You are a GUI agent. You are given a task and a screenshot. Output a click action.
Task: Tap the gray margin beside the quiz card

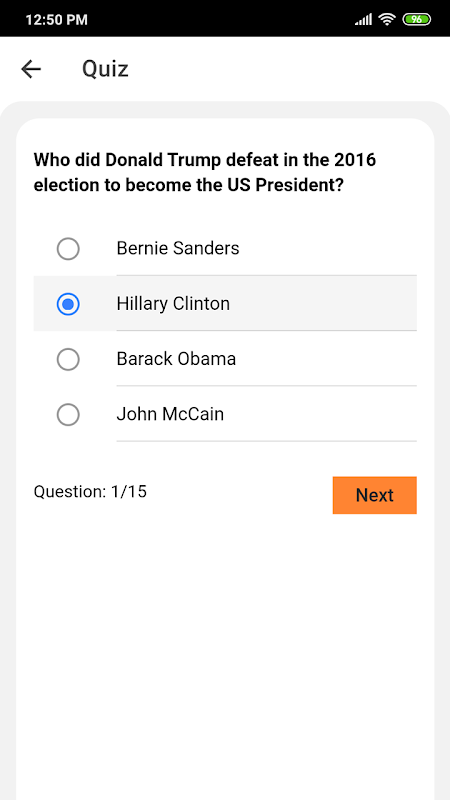[x=8, y=459]
